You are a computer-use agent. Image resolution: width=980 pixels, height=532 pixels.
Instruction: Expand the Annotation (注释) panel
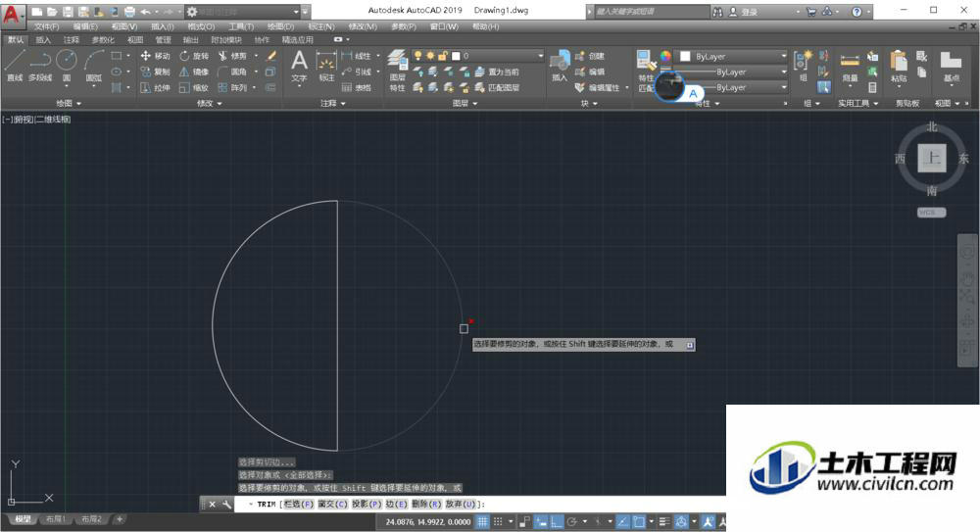click(x=332, y=103)
